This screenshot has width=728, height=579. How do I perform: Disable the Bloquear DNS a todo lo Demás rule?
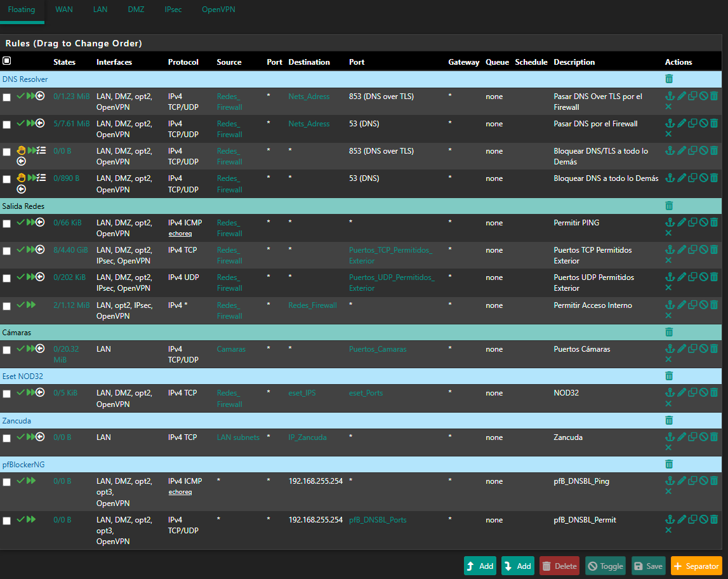[x=703, y=178]
